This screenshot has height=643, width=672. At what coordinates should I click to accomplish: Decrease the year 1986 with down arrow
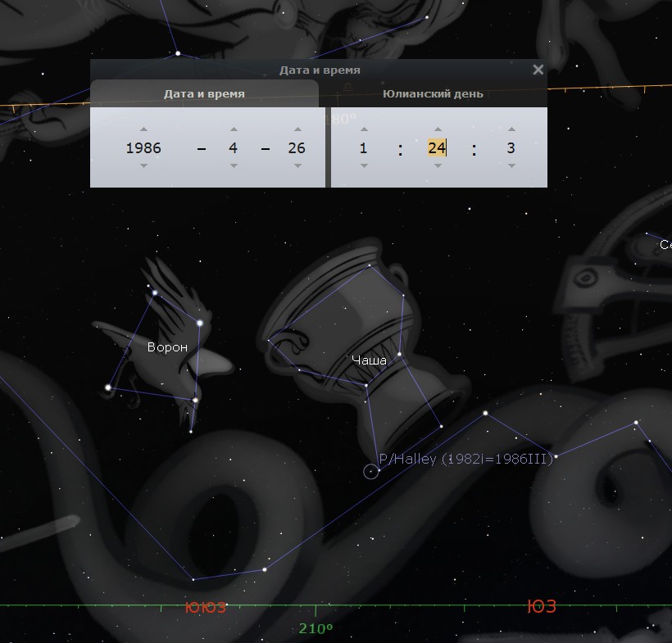(143, 165)
